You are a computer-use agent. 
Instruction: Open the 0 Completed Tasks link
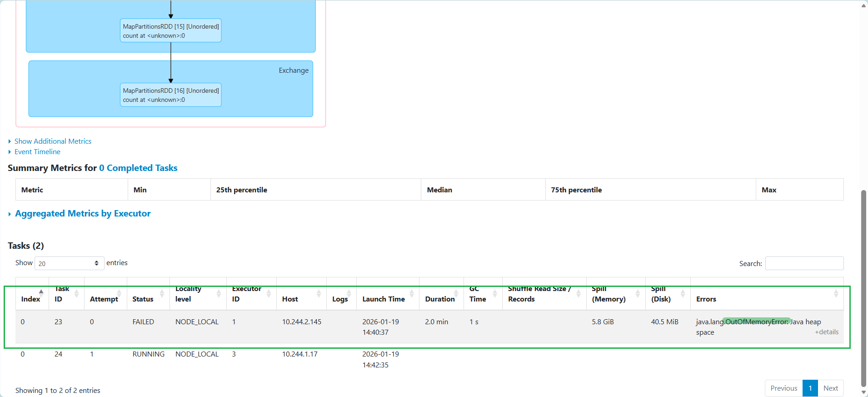[x=138, y=168]
